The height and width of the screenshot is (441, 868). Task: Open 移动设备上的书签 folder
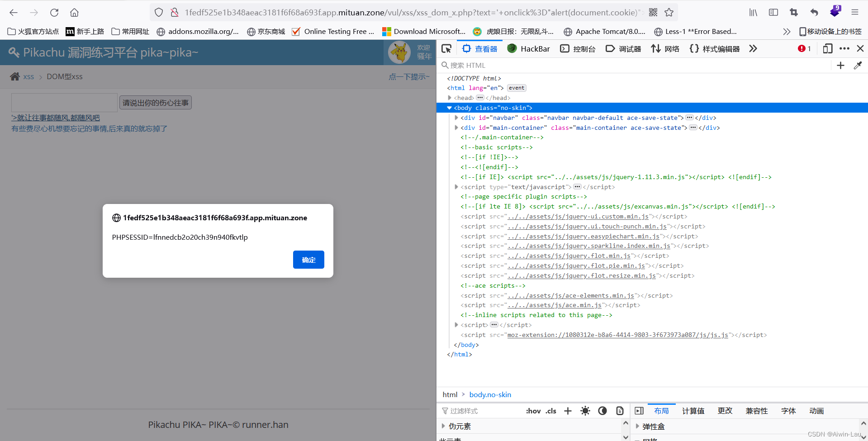tap(830, 32)
